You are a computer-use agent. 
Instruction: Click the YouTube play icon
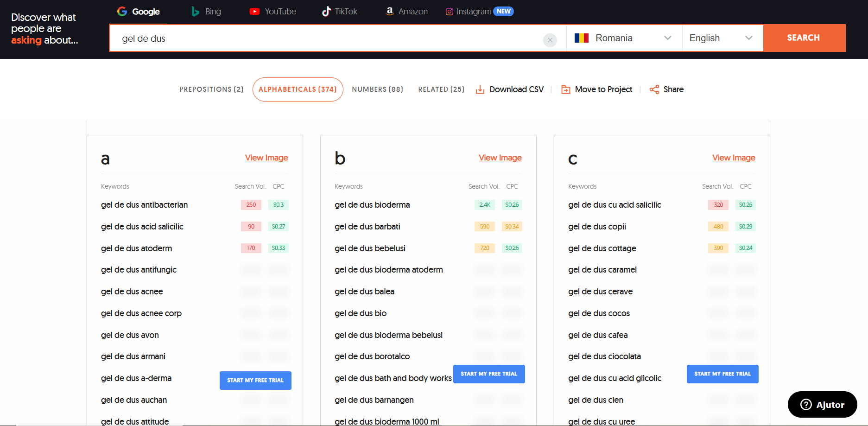254,12
